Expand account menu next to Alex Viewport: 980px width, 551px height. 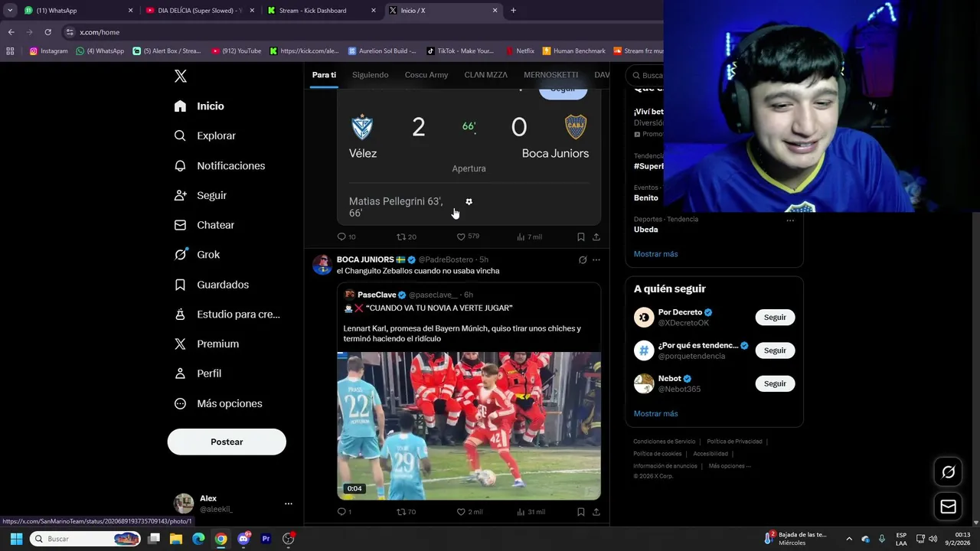[289, 504]
